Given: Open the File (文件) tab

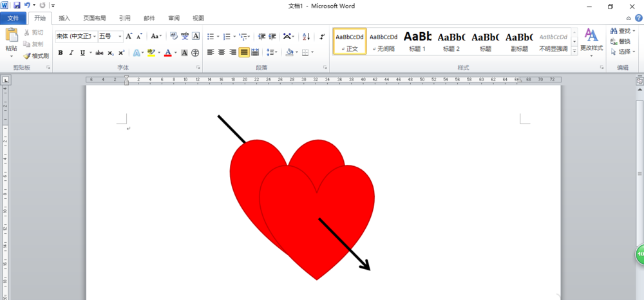Looking at the screenshot, I should coord(13,18).
